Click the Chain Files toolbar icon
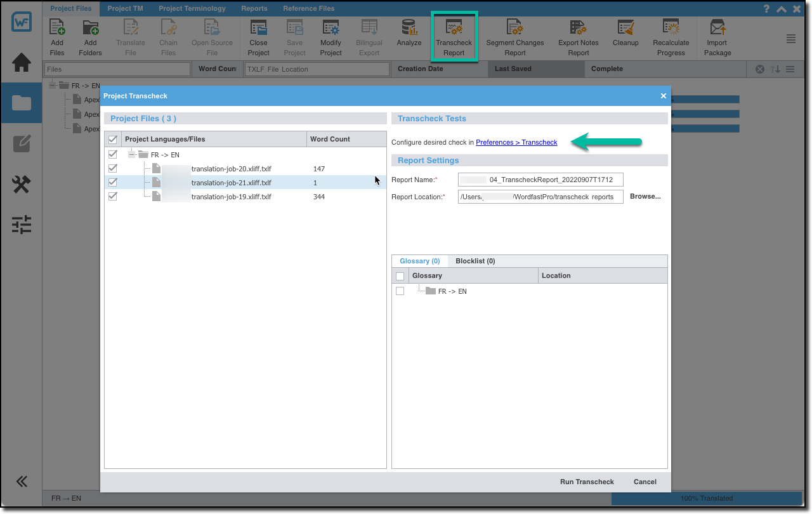 coord(168,28)
